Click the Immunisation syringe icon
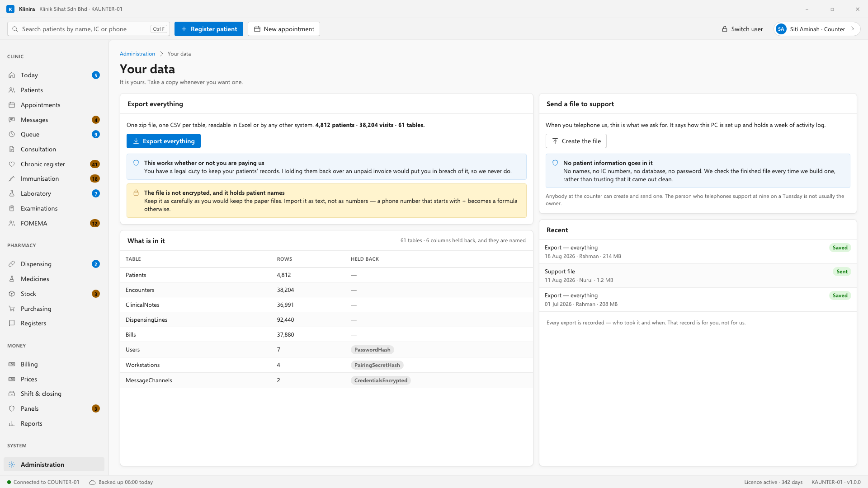Image resolution: width=868 pixels, height=488 pixels. (x=12, y=178)
